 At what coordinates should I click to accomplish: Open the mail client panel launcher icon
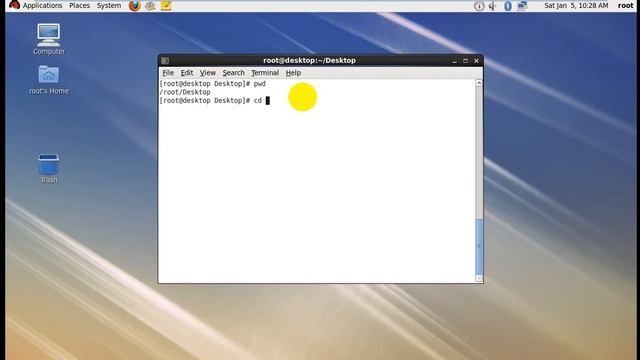tap(150, 6)
